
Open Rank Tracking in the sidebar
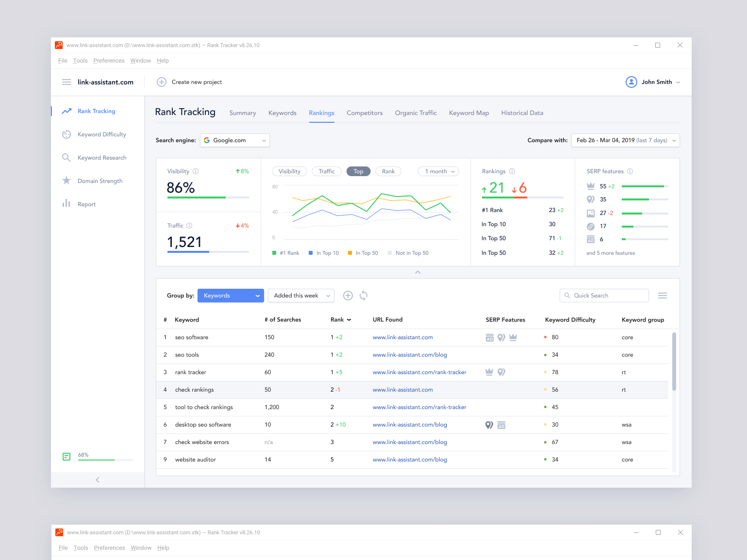tap(97, 111)
